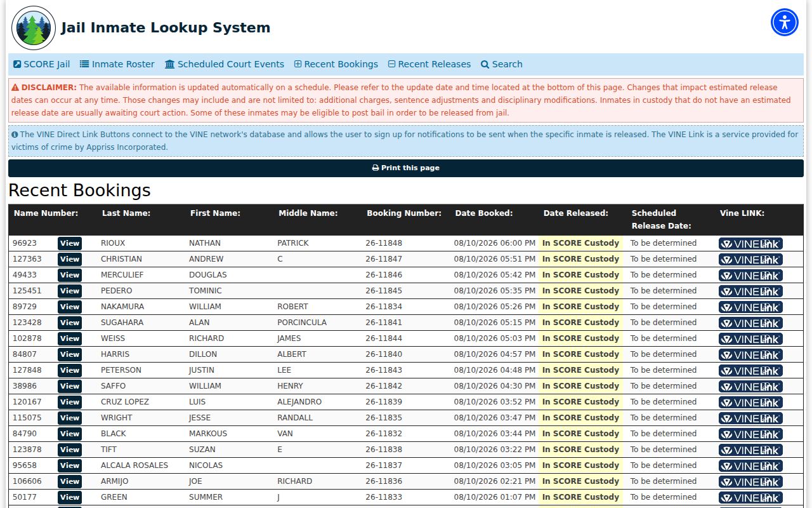
Task: View record for CRUZ LOPEZ, number 120167
Action: click(x=70, y=402)
